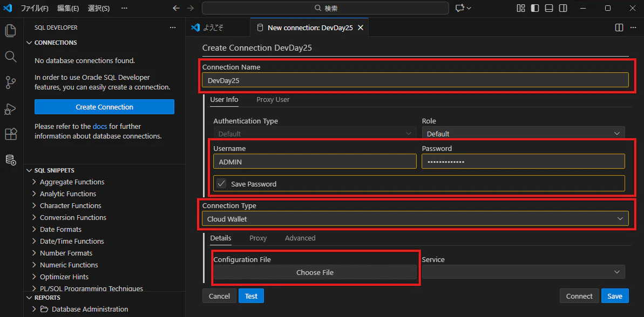
Task: Open the Run and Debug view
Action: pyautogui.click(x=11, y=108)
